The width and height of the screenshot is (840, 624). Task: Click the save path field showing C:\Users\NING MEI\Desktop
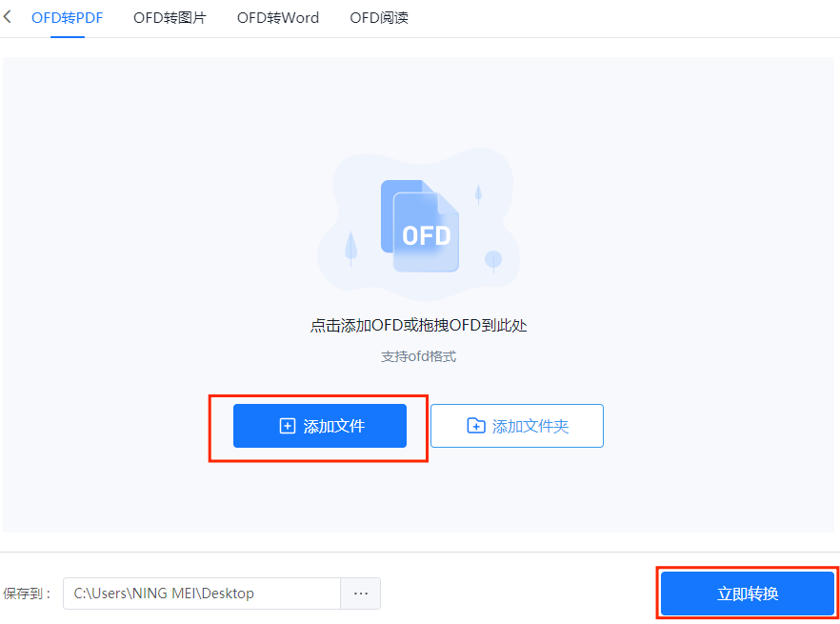[202, 594]
